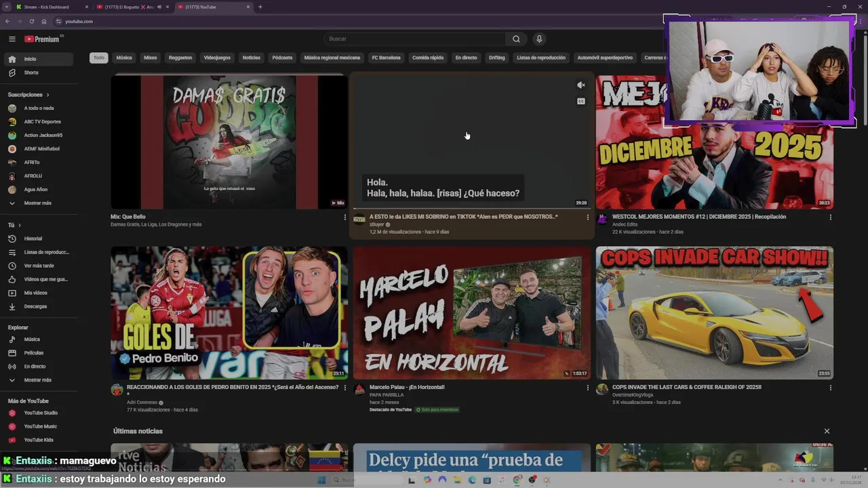Expand Mostrar más under Explorar
Image resolution: width=868 pixels, height=488 pixels.
tap(40, 380)
